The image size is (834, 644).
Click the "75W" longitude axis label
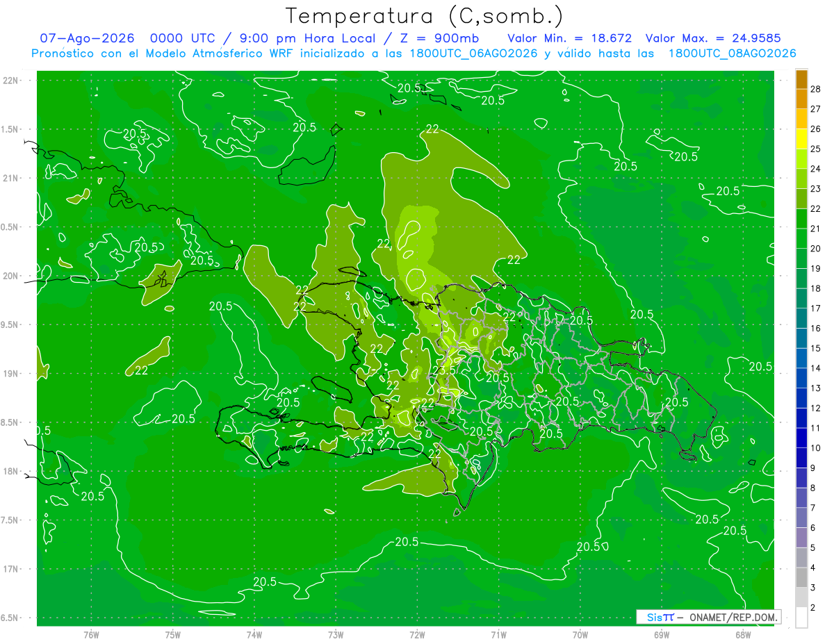pos(173,634)
